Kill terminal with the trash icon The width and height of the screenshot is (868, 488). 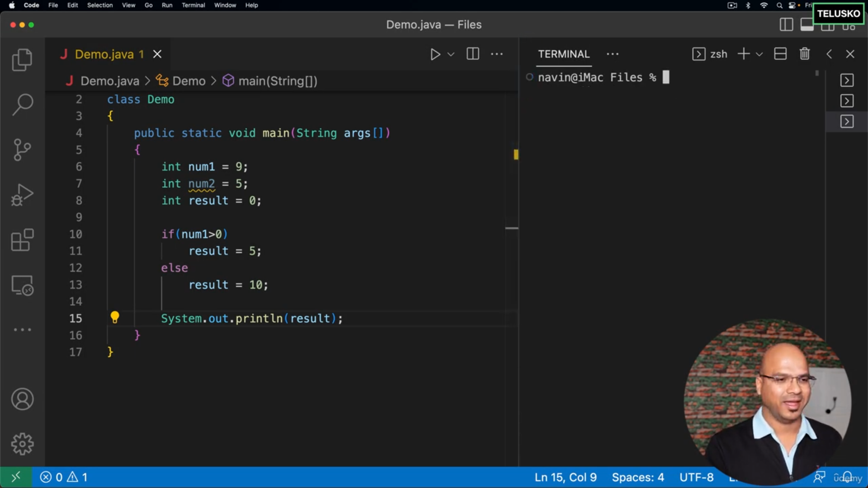(805, 54)
